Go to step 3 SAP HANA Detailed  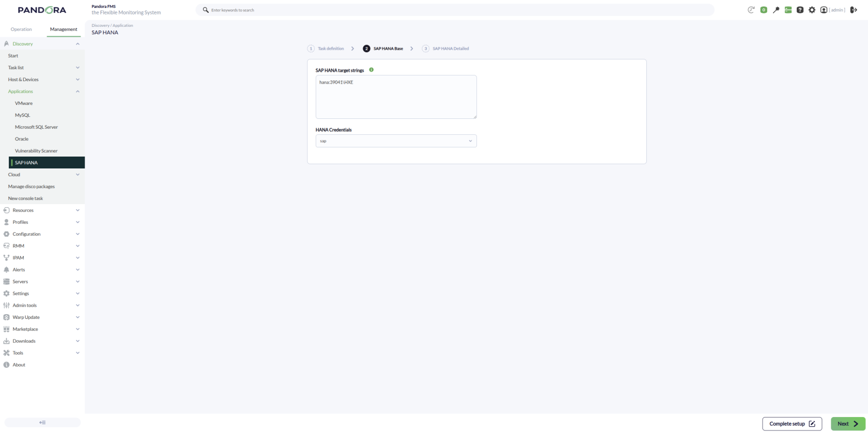click(x=445, y=49)
